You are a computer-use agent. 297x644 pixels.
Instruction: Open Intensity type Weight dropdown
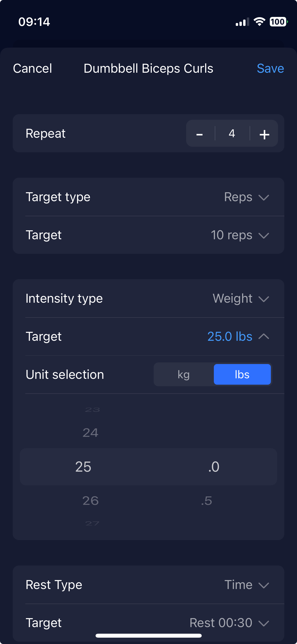[x=148, y=298]
